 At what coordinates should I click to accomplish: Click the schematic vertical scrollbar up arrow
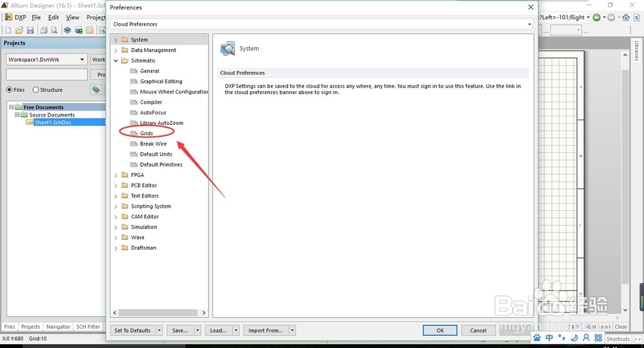click(x=625, y=55)
